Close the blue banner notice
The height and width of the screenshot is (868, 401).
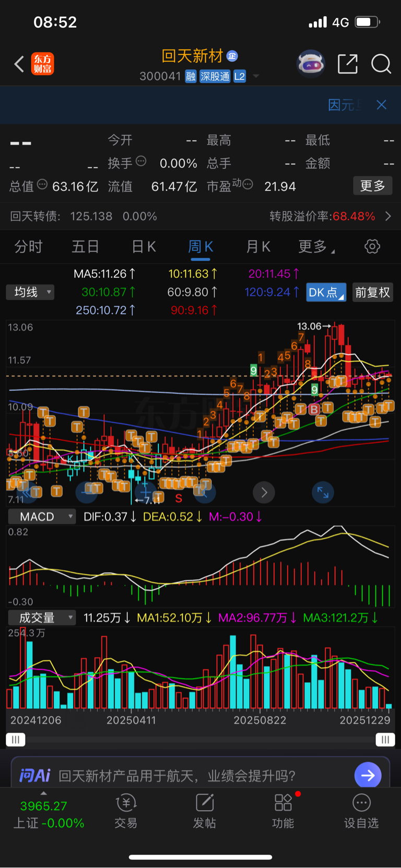382,105
